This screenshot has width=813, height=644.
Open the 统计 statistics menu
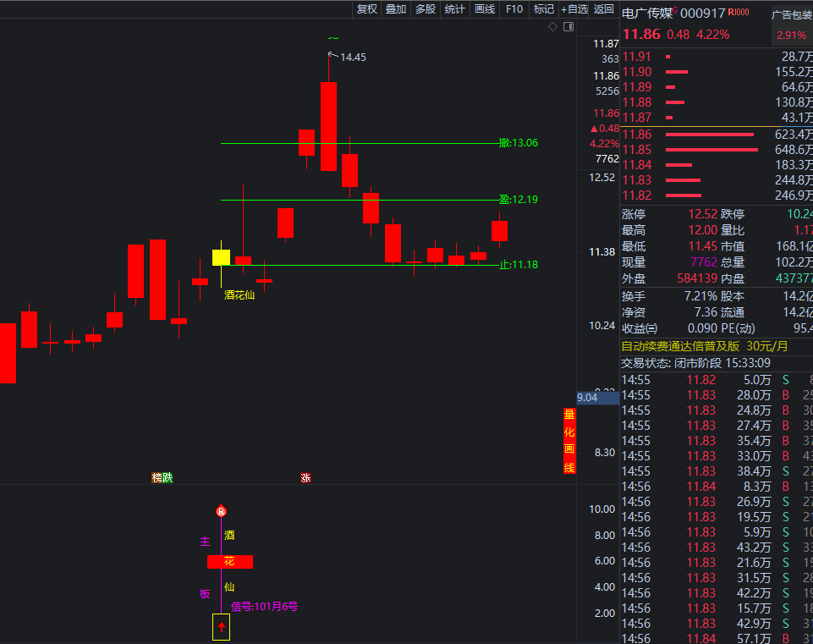pyautogui.click(x=454, y=9)
